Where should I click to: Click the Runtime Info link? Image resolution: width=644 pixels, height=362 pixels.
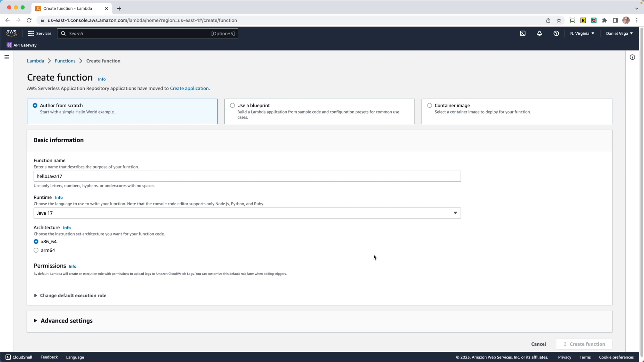[x=59, y=198]
